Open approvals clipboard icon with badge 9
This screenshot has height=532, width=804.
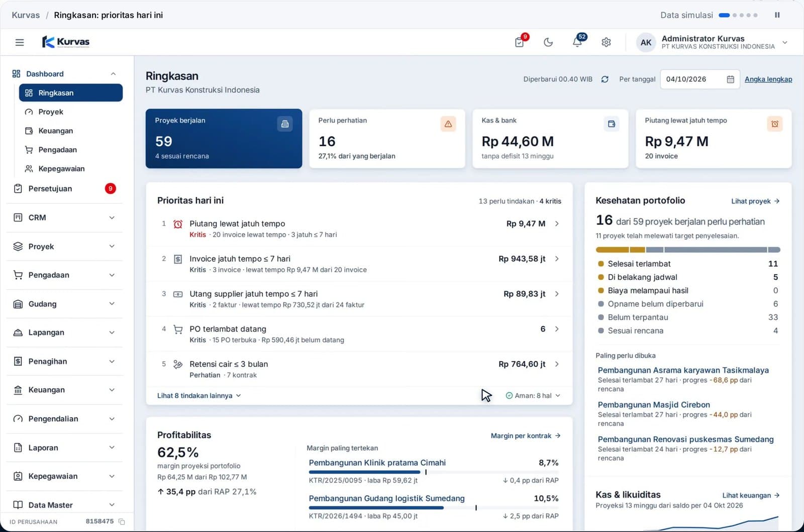click(x=520, y=42)
